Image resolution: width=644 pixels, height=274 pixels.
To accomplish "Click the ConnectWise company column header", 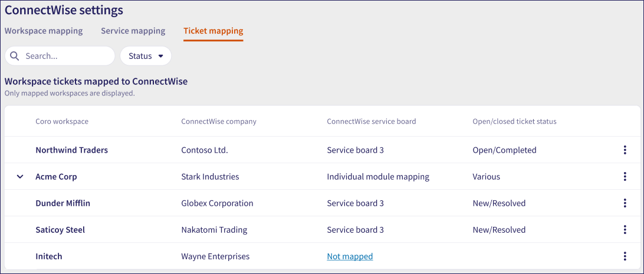I will (x=218, y=121).
